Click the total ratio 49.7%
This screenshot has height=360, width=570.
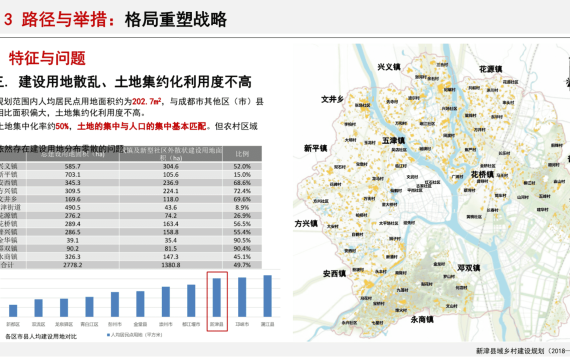(x=242, y=265)
